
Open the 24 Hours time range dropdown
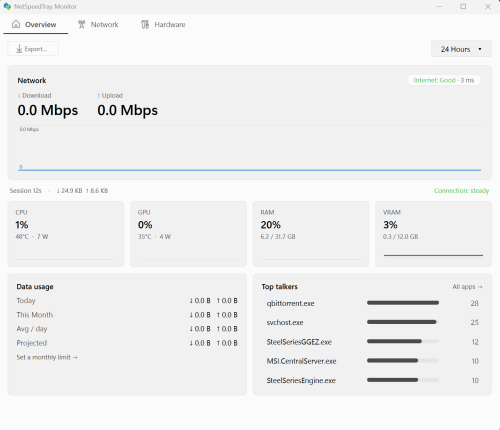tap(461, 49)
